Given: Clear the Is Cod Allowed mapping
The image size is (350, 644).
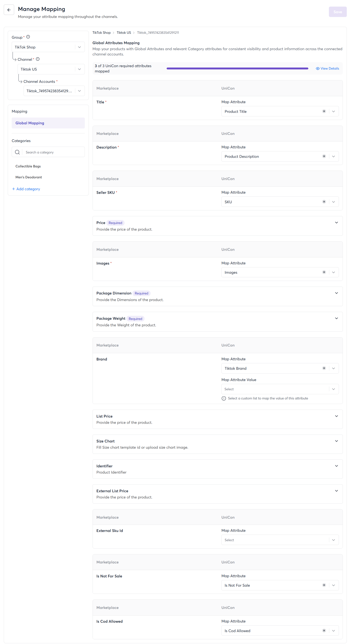Looking at the screenshot, I should point(324,630).
